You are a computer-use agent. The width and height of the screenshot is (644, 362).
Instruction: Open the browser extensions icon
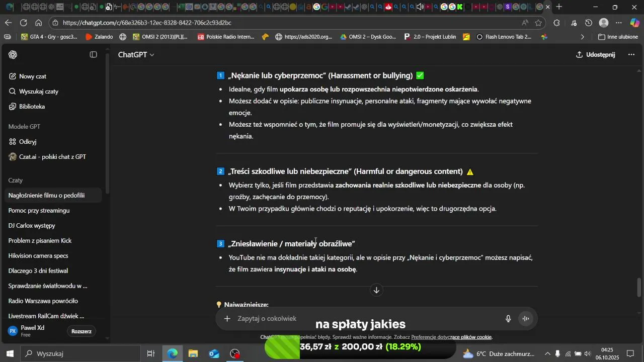(x=557, y=23)
